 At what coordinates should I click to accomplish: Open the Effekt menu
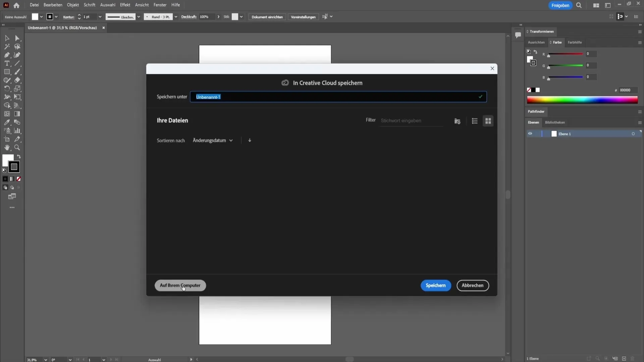tap(125, 5)
